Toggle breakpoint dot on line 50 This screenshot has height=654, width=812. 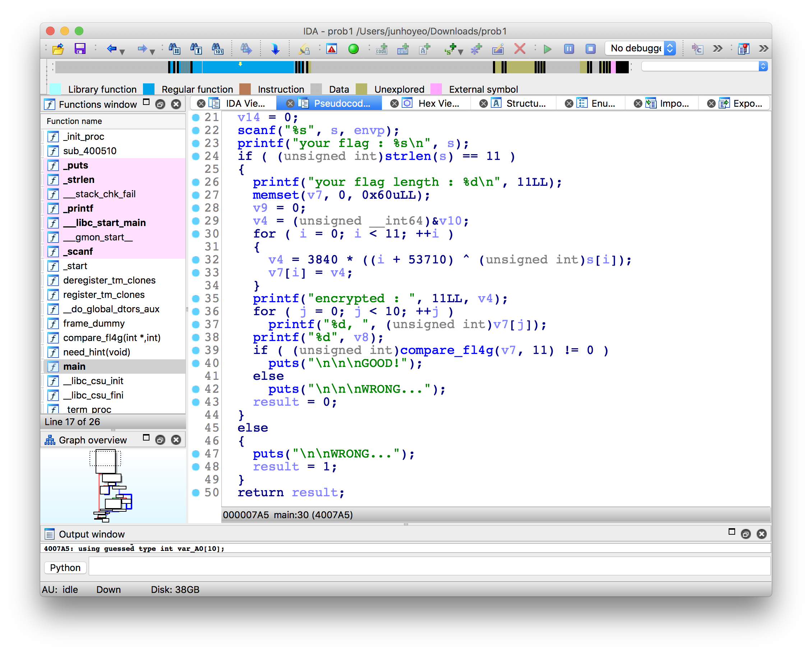click(x=196, y=492)
